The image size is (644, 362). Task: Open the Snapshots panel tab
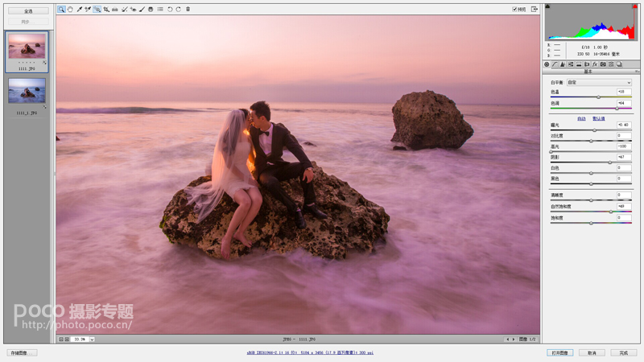619,64
